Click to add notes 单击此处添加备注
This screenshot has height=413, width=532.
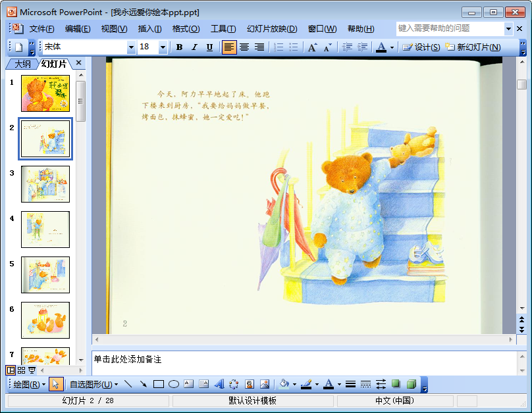pos(128,360)
